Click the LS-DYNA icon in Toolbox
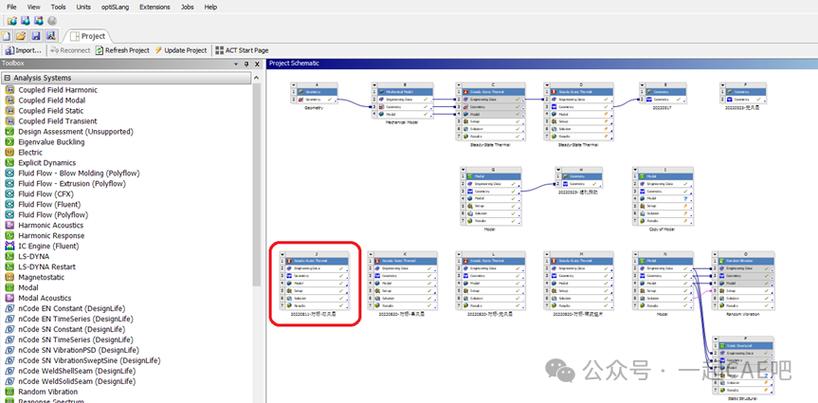 tap(9, 256)
